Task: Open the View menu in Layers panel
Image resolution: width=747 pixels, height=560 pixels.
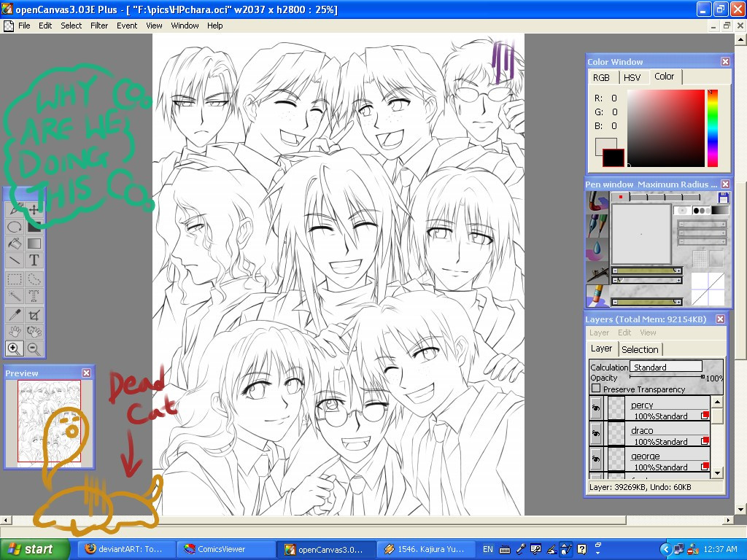Action: (648, 332)
